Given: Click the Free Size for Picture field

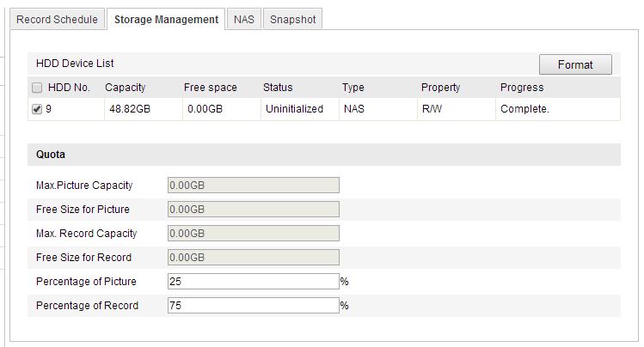Looking at the screenshot, I should pyautogui.click(x=254, y=210).
